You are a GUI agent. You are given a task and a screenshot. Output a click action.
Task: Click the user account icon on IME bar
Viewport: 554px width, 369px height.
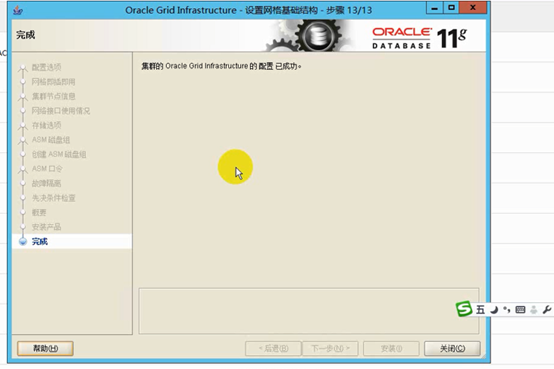pyautogui.click(x=534, y=310)
